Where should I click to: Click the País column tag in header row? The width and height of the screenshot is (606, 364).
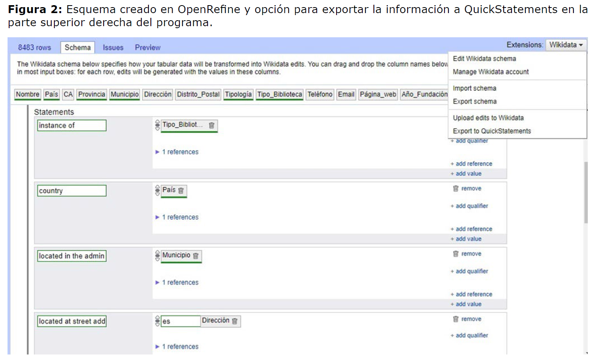coord(52,94)
